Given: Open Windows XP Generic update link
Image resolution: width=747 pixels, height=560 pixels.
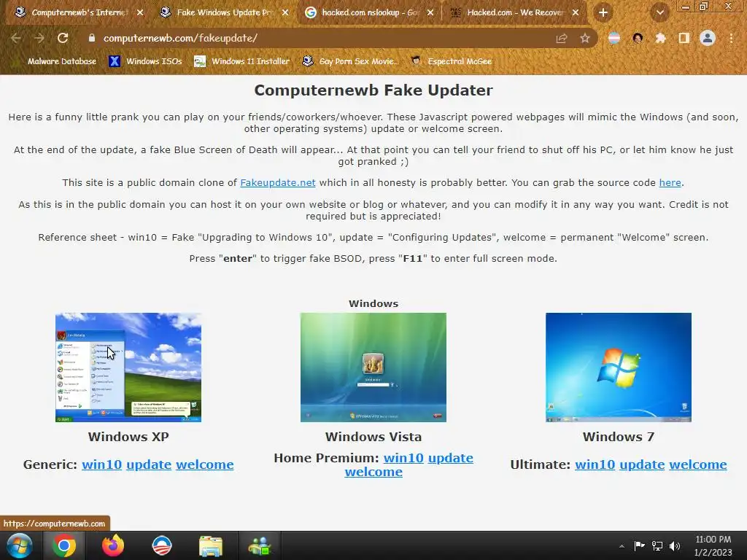Looking at the screenshot, I should [149, 464].
